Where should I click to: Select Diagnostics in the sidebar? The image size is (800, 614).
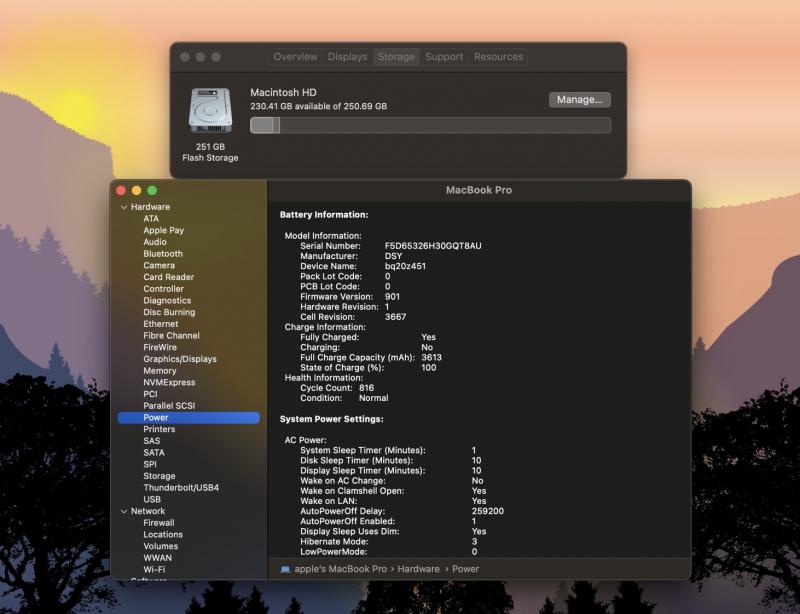(167, 301)
